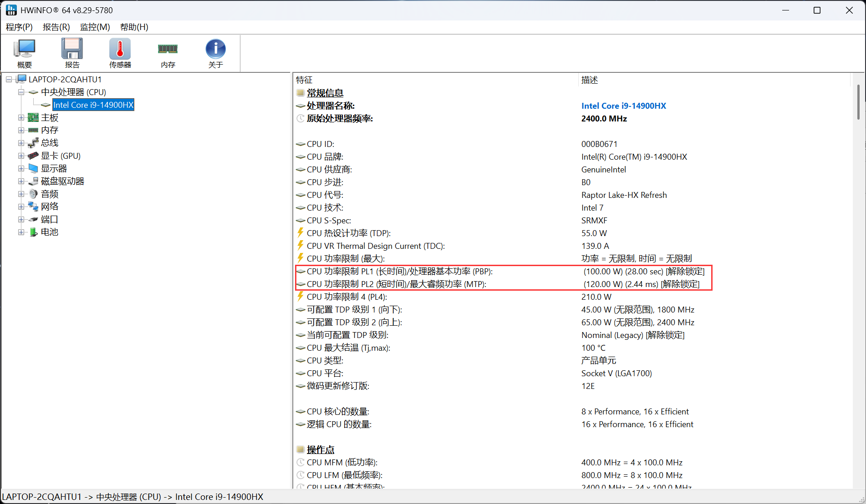
Task: Open the 程序(P) menu
Action: pyautogui.click(x=19, y=27)
